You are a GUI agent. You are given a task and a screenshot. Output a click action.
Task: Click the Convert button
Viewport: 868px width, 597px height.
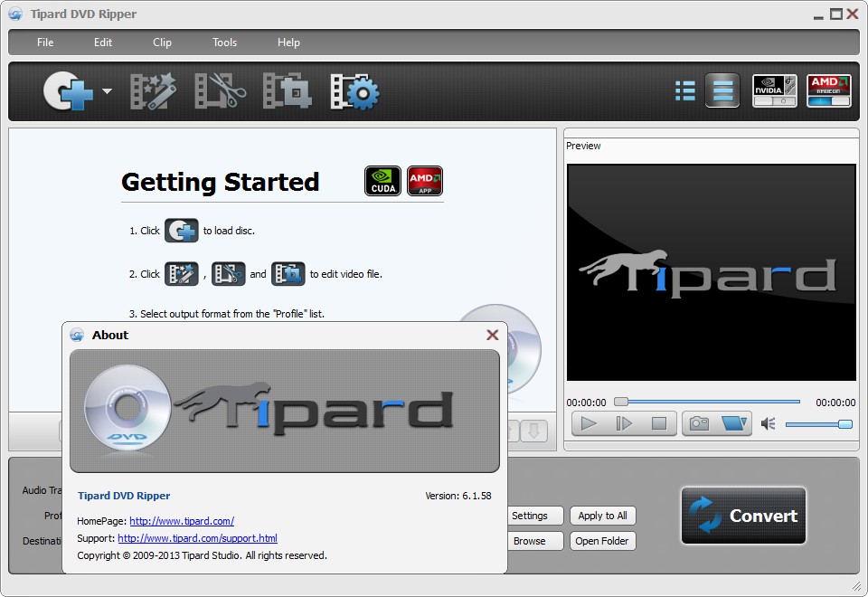coord(743,516)
